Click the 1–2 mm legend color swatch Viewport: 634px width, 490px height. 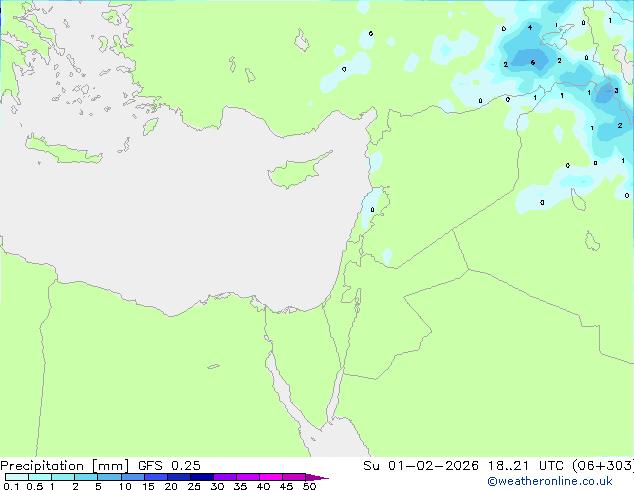pos(63,477)
